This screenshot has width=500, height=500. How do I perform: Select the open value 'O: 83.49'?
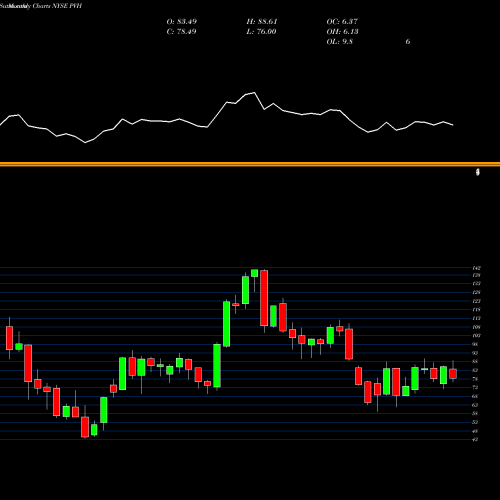pyautogui.click(x=182, y=22)
